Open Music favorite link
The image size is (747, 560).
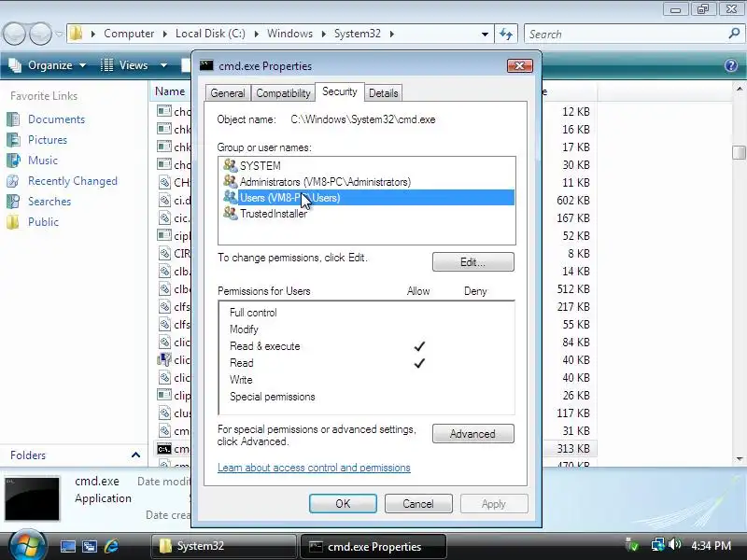pos(42,160)
